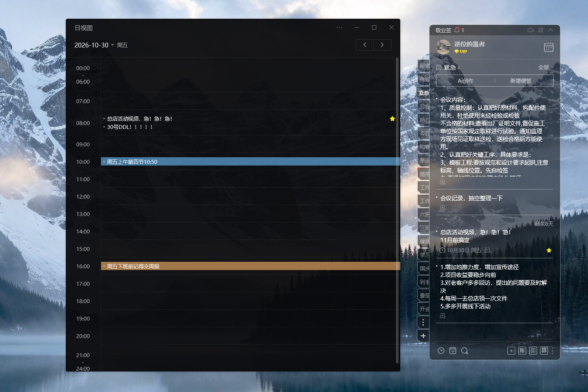The width and height of the screenshot is (588, 392).
Task: Click the Ai创作 button
Action: coord(466,81)
